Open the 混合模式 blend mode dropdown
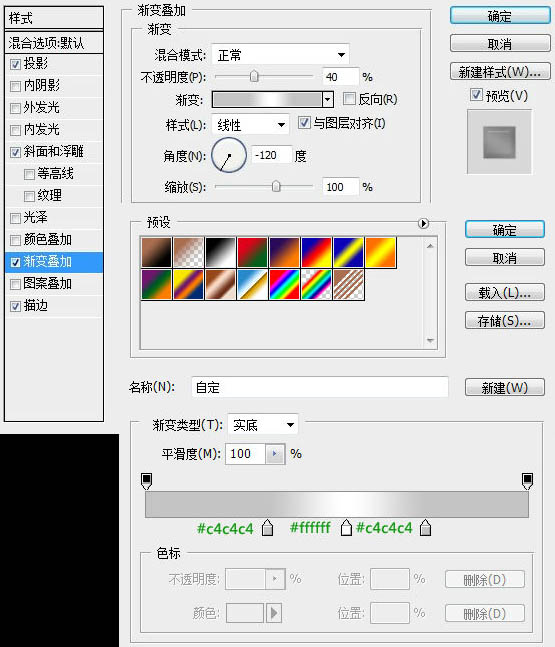Viewport: 555px width, 647px height. [281, 54]
